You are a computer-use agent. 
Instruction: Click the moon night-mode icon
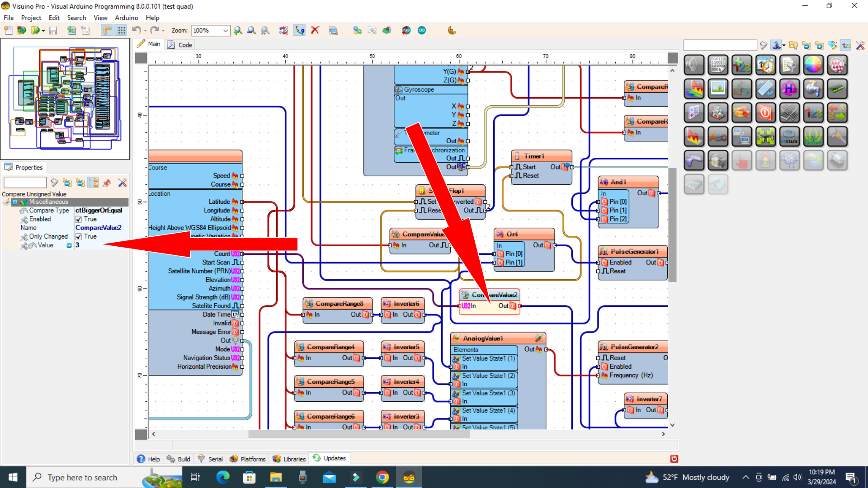(x=452, y=30)
